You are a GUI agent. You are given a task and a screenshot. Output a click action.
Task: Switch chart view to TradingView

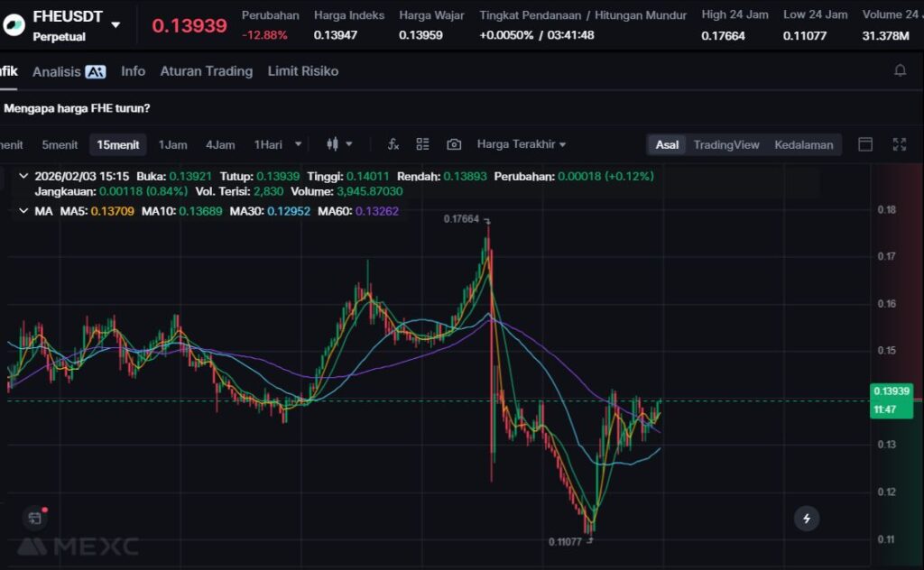point(725,144)
